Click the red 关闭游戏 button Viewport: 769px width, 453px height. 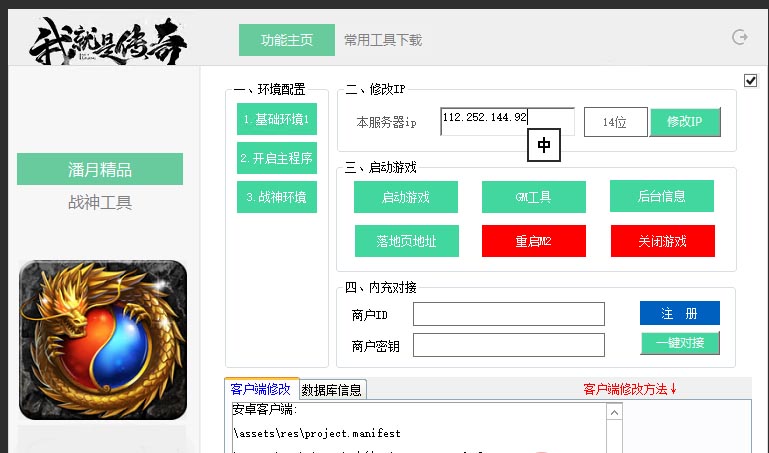663,241
